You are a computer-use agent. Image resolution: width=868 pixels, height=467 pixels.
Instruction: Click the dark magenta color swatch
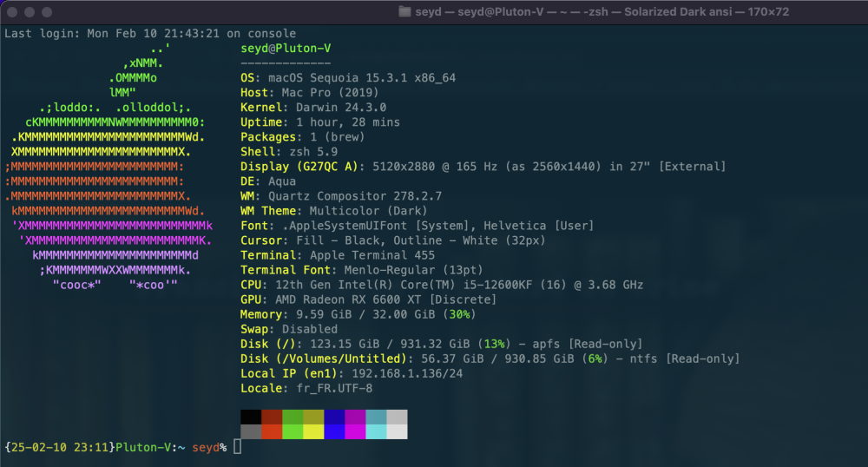tap(355, 417)
